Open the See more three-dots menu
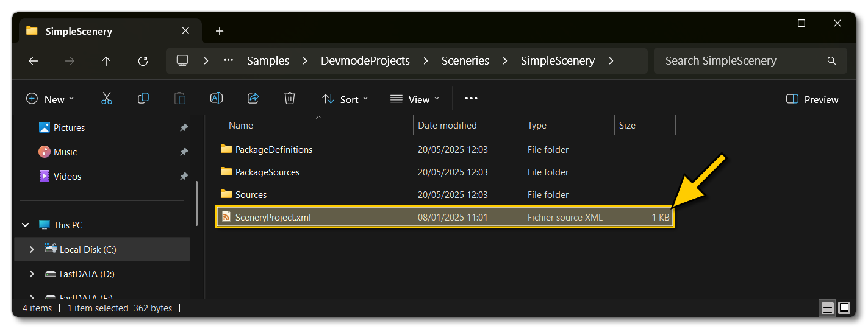 tap(471, 99)
